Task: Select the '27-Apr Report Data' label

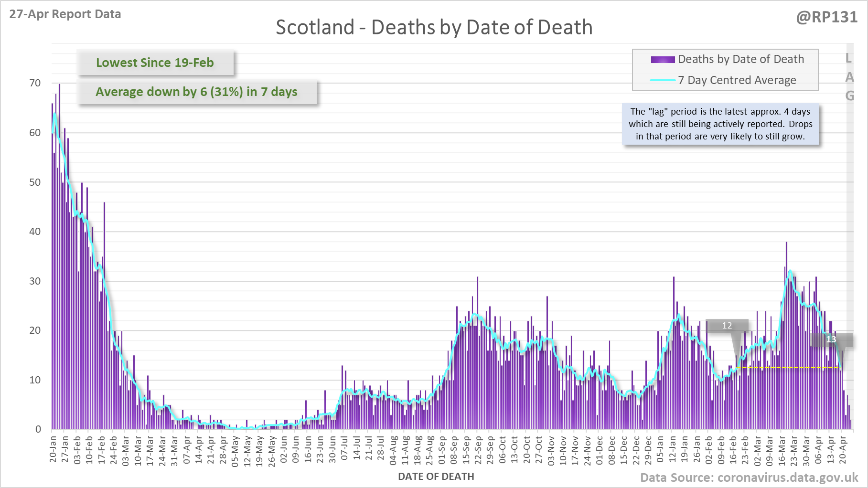Action: click(x=65, y=14)
